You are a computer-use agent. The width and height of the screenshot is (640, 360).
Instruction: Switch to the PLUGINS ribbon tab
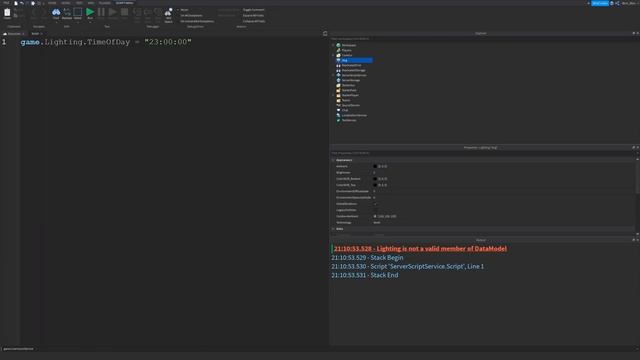[x=104, y=3]
